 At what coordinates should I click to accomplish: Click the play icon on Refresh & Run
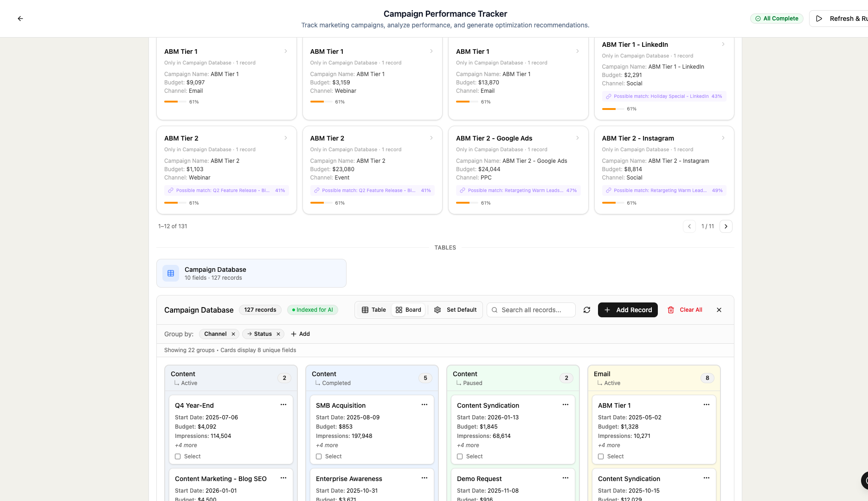click(818, 19)
